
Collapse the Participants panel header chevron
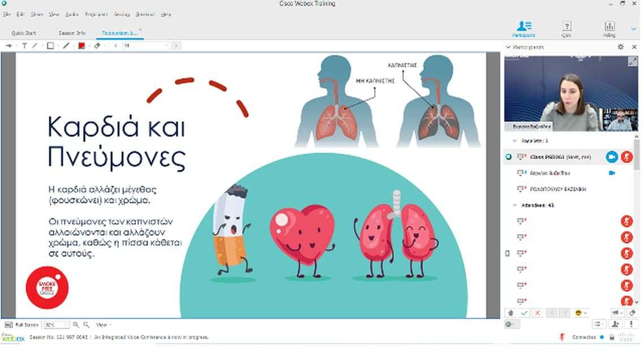pyautogui.click(x=508, y=47)
